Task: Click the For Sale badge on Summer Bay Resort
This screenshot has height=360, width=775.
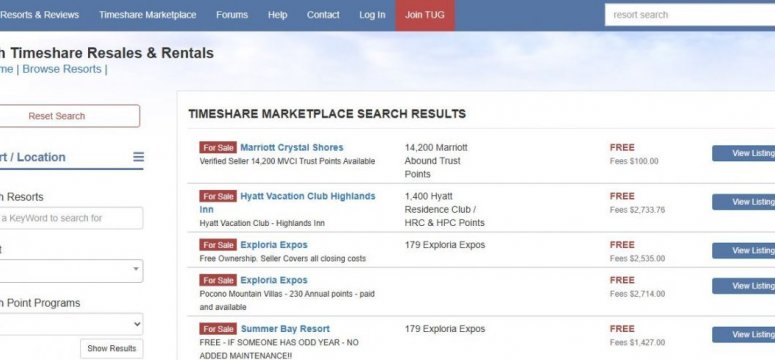Action: click(218, 329)
